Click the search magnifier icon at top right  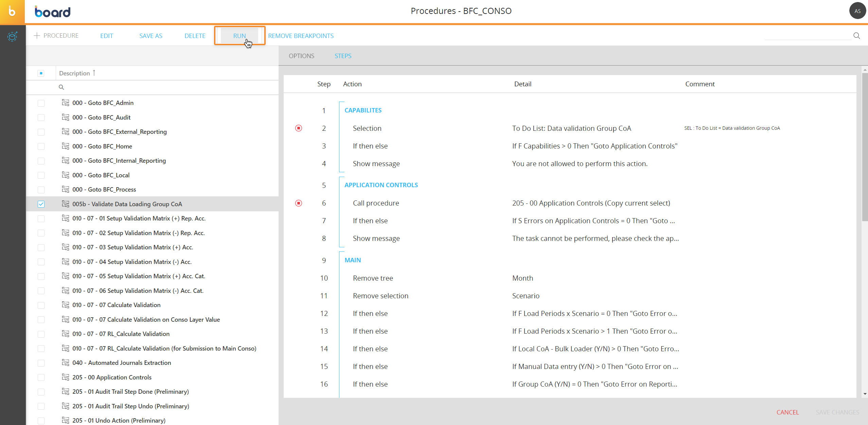point(856,36)
